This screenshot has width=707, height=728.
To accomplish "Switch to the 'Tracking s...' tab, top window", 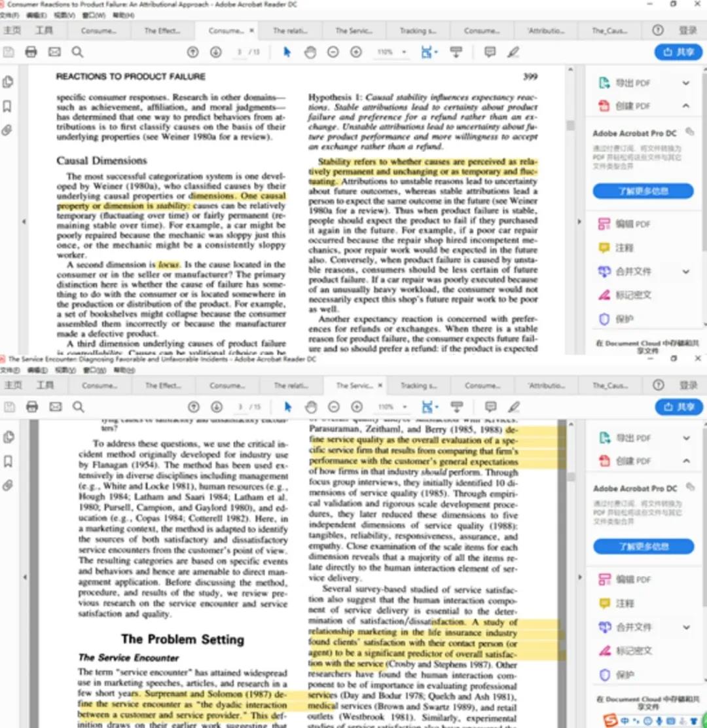I will coord(418,31).
